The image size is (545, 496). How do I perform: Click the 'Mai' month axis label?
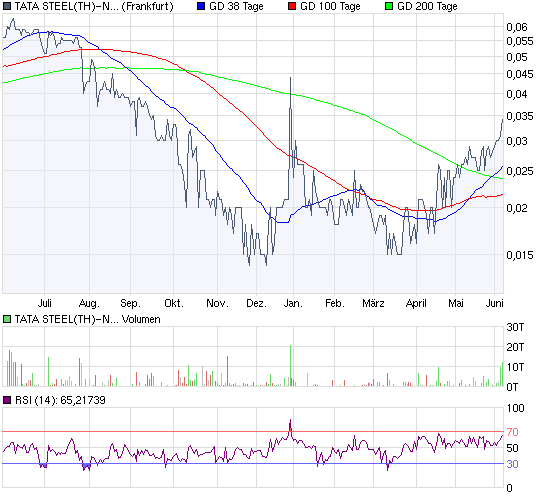pos(456,303)
